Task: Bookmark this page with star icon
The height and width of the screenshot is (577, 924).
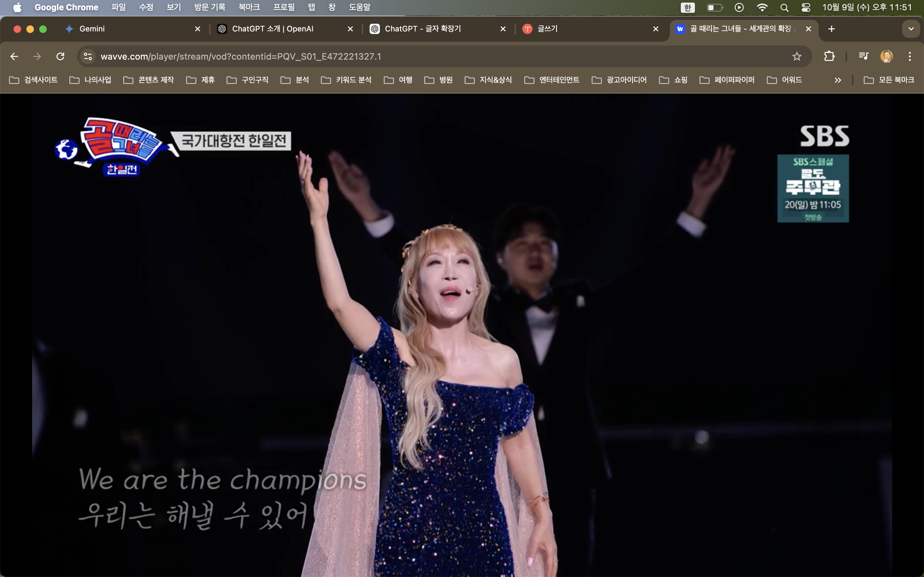Action: [797, 56]
